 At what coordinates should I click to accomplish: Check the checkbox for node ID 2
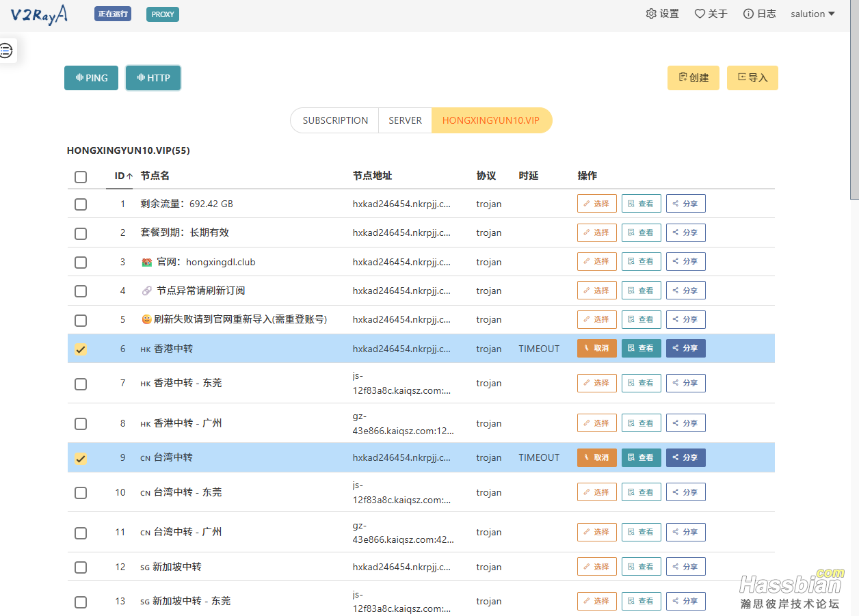[81, 234]
